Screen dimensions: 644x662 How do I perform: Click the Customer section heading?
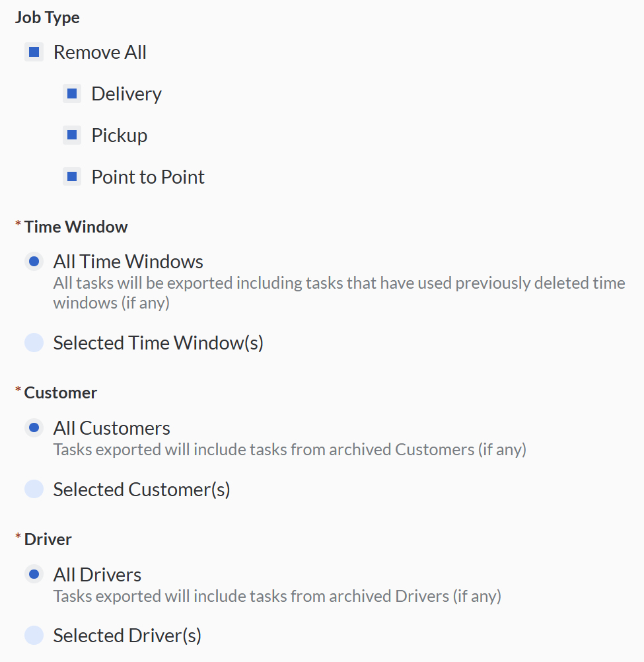[x=61, y=393]
